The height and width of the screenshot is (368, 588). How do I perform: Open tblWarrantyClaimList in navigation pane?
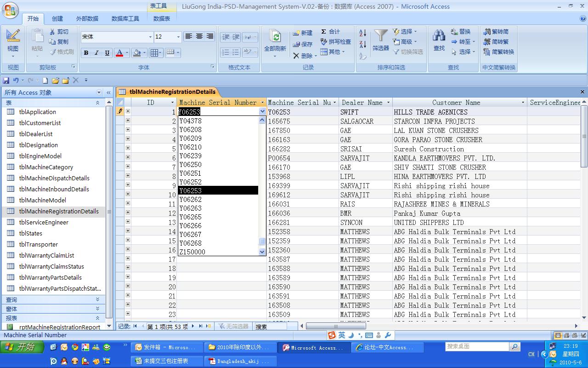[46, 255]
